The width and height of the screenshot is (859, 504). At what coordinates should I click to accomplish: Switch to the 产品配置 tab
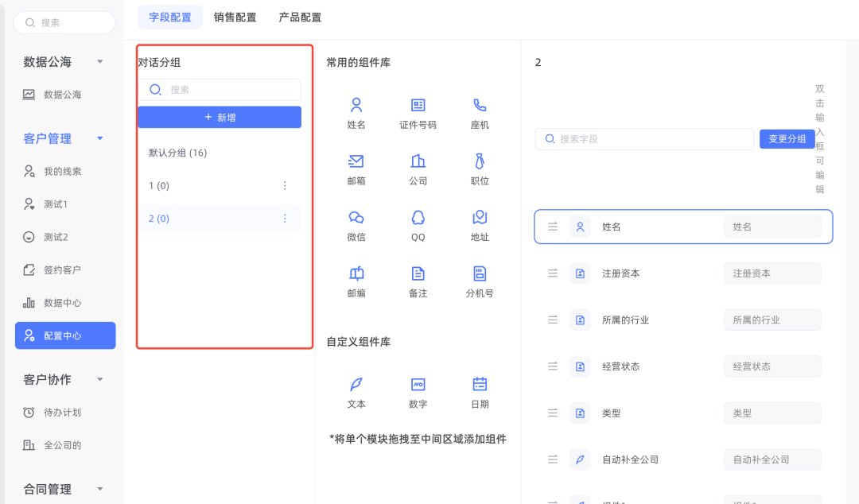(300, 17)
